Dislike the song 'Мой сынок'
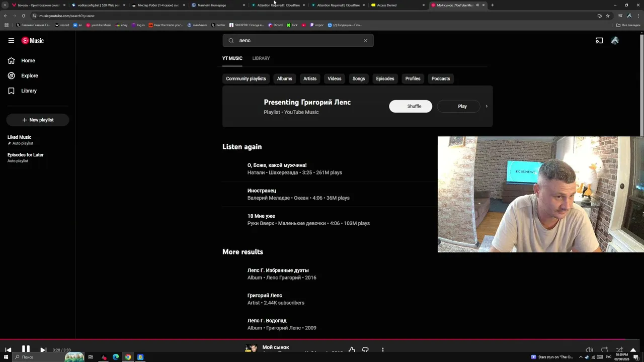The width and height of the screenshot is (644, 362). pos(366,350)
